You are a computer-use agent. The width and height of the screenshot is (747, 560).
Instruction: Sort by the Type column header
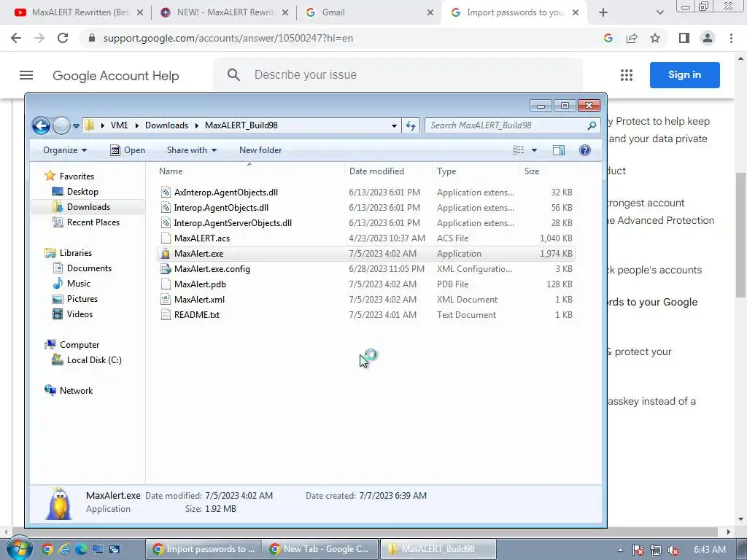pos(476,171)
